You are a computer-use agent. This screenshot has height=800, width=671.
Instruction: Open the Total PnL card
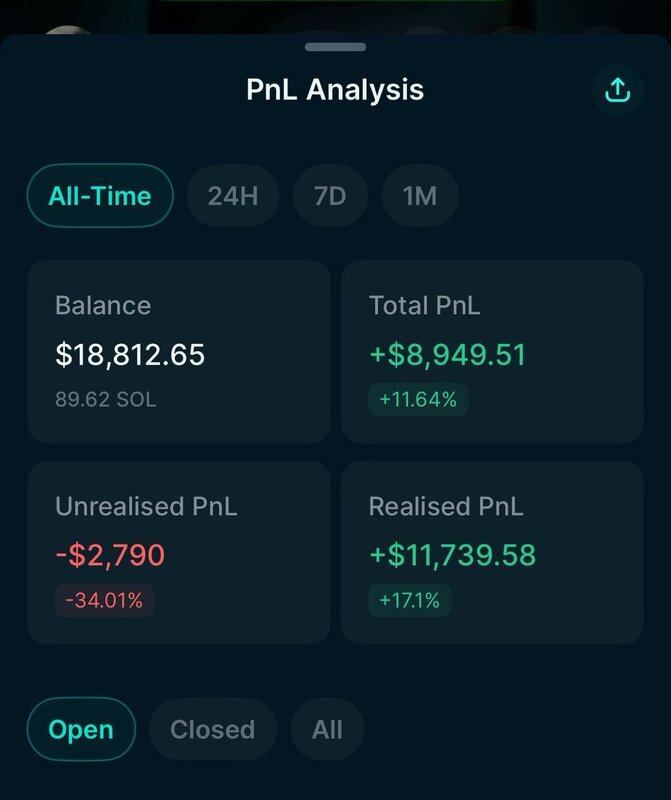[492, 352]
